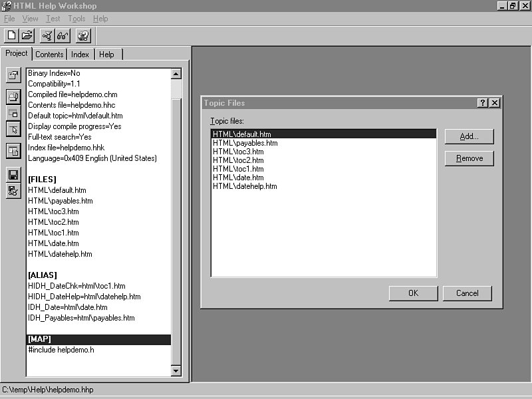Click the project list scroll down arrow

point(176,370)
